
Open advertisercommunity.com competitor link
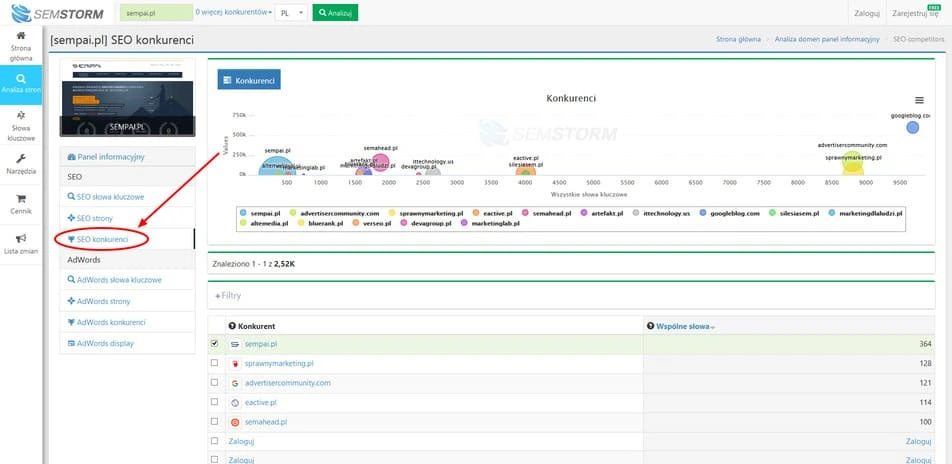[288, 383]
